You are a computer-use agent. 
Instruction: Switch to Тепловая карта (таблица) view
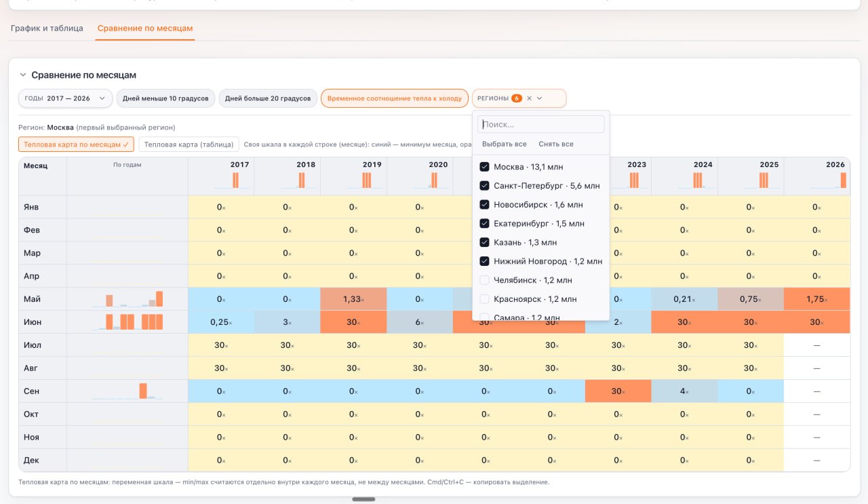point(189,144)
